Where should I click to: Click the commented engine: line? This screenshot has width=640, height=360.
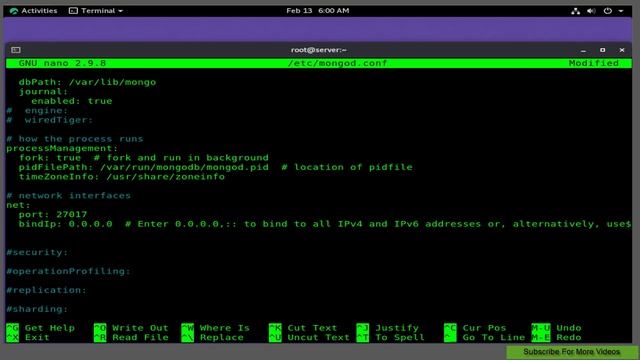(37, 111)
